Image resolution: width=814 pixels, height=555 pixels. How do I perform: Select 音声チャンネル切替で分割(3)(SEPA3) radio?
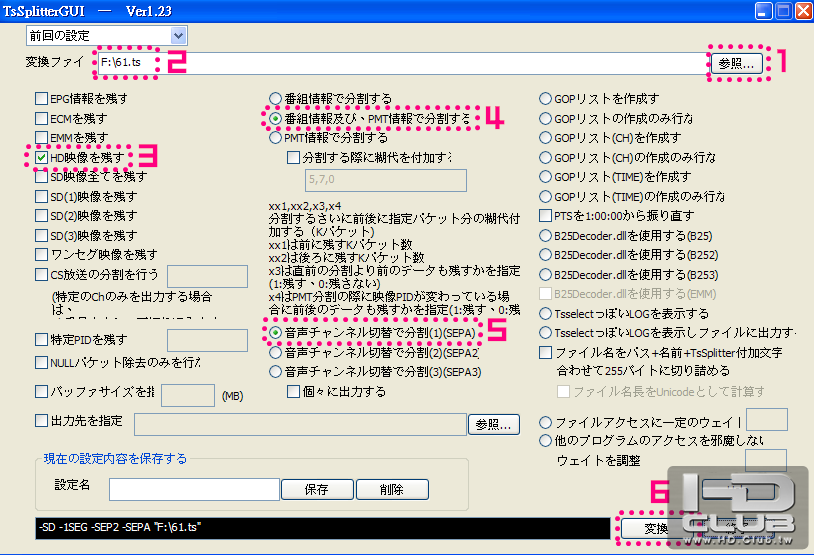[275, 372]
